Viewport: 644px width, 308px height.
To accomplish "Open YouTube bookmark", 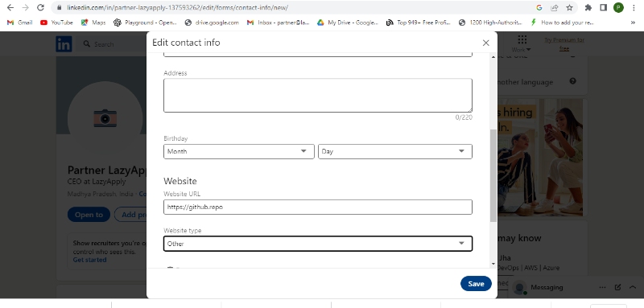I will (56, 23).
